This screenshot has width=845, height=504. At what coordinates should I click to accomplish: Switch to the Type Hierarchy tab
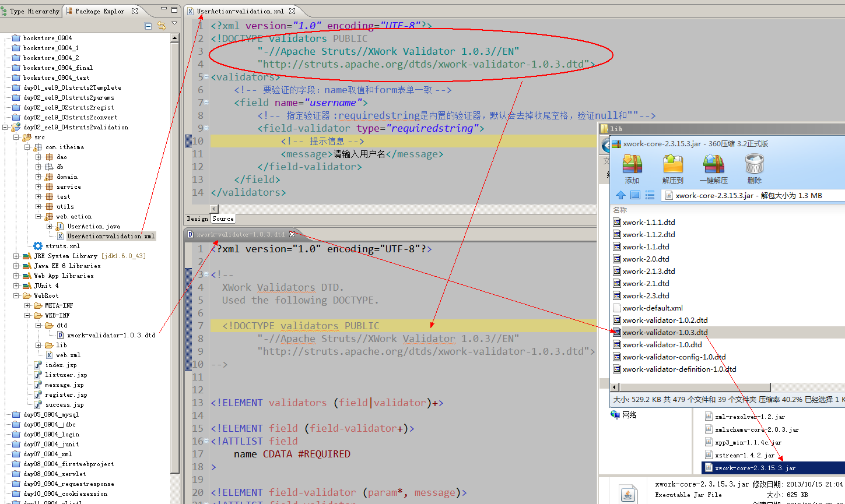pyautogui.click(x=31, y=11)
